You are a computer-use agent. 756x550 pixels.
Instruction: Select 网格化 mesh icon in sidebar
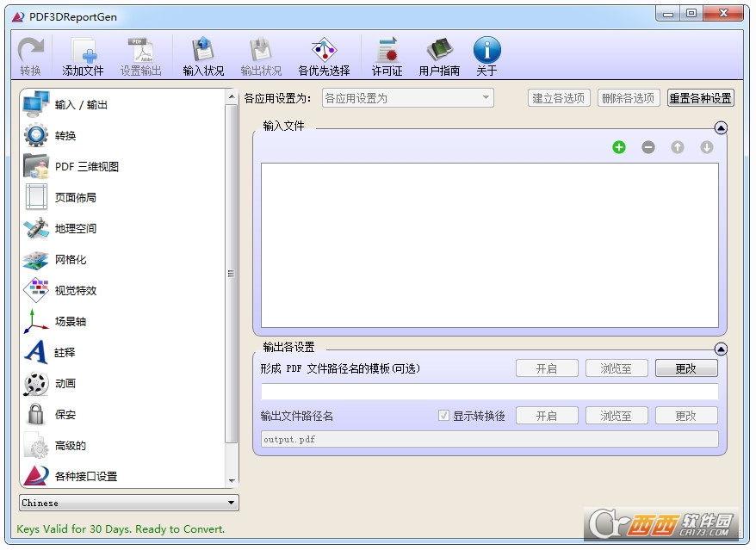[x=36, y=259]
